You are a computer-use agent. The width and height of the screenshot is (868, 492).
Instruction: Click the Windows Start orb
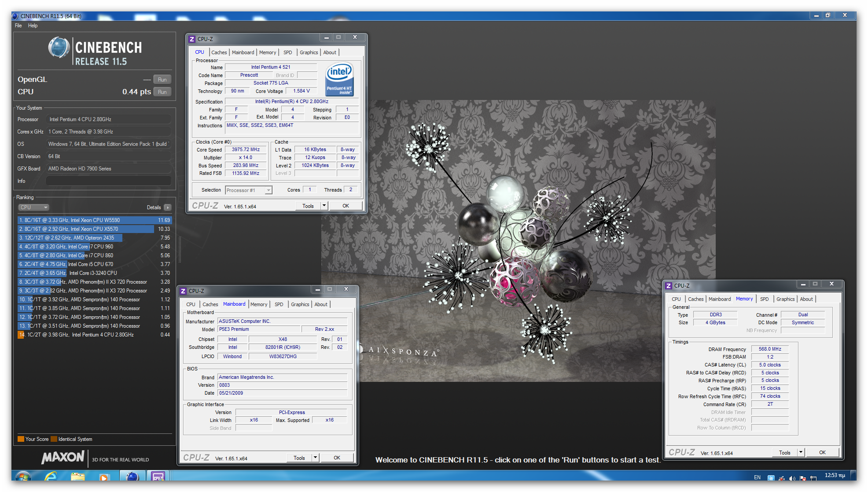pyautogui.click(x=23, y=477)
